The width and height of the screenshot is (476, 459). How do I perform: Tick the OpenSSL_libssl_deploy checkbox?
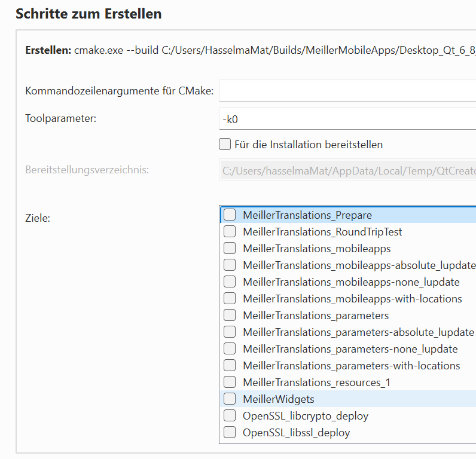[x=230, y=433]
